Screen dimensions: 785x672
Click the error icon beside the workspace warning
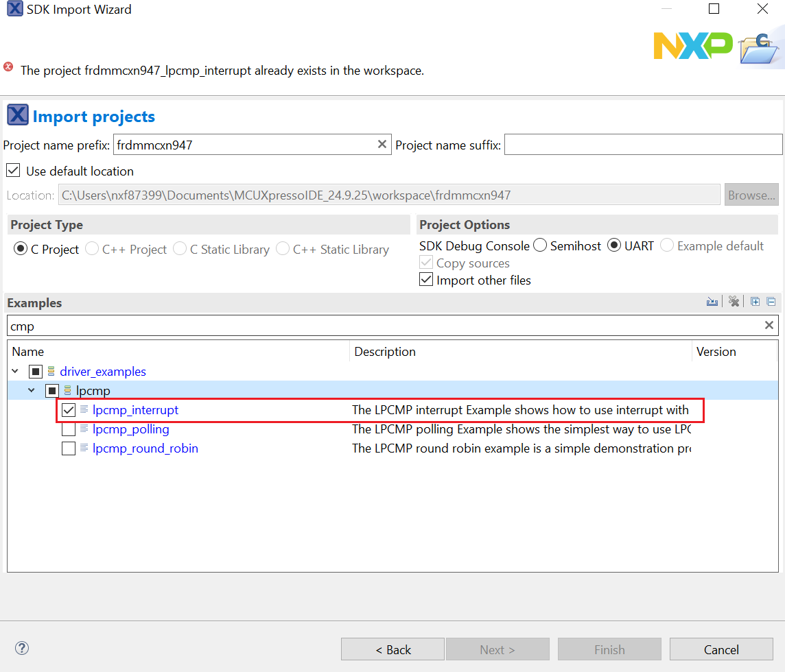pos(7,67)
